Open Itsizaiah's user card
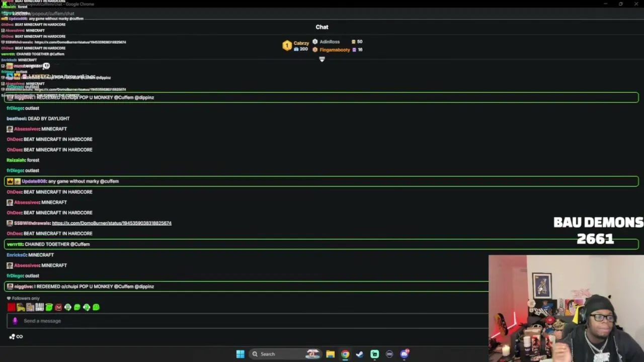This screenshot has height=362, width=644. pyautogui.click(x=16, y=160)
